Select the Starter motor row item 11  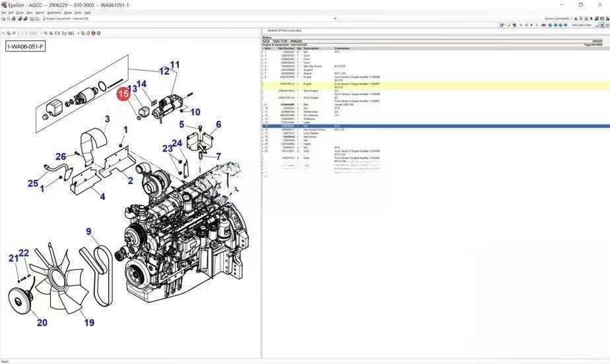pos(436,112)
